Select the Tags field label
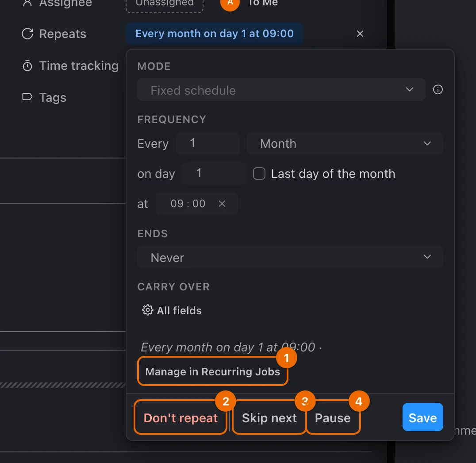476x463 pixels. tap(53, 97)
